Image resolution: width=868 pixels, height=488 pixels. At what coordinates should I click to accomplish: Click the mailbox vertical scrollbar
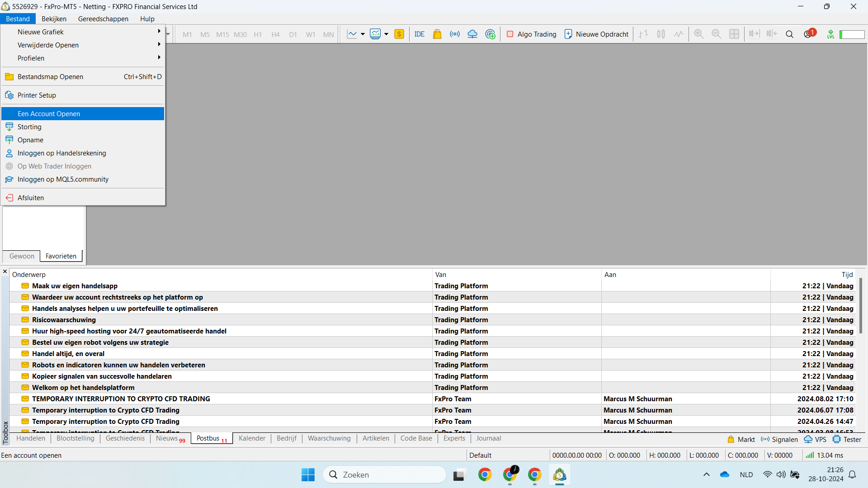tap(860, 306)
